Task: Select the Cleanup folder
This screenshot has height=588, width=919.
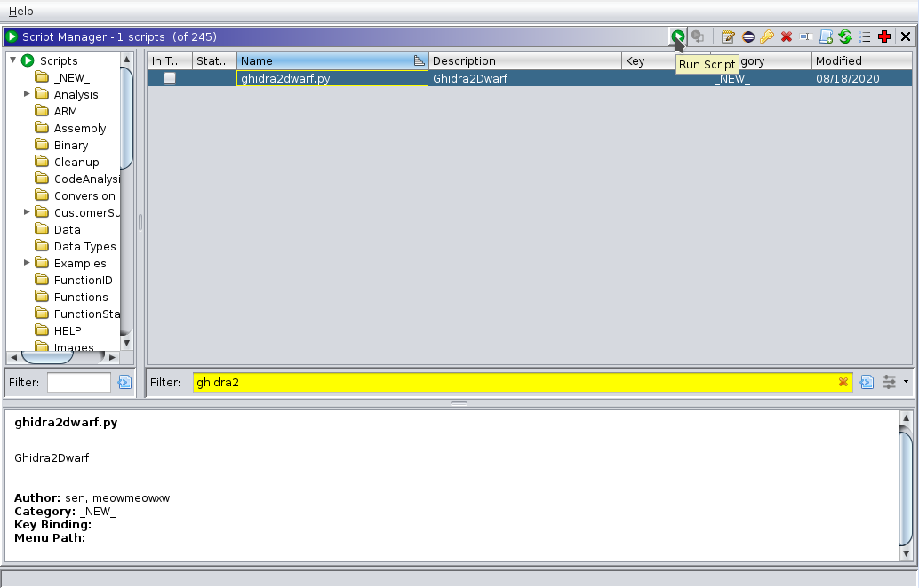Action: click(76, 163)
